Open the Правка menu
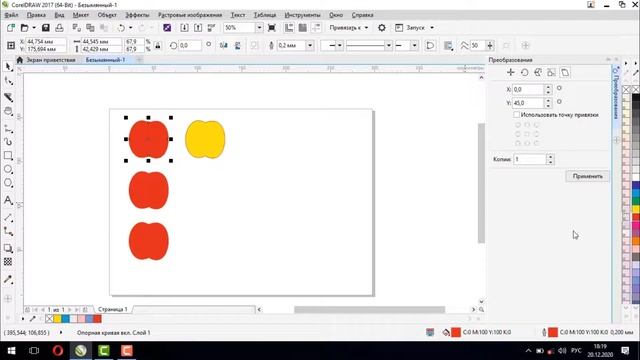Screen dimensions: 640x360 click(36, 15)
